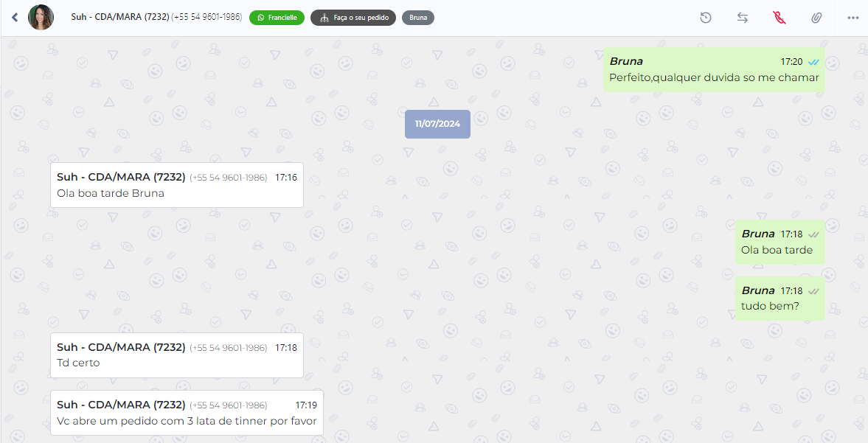The image size is (868, 443).
Task: Select the green Francielle WhatsApp tag
Action: tap(277, 18)
